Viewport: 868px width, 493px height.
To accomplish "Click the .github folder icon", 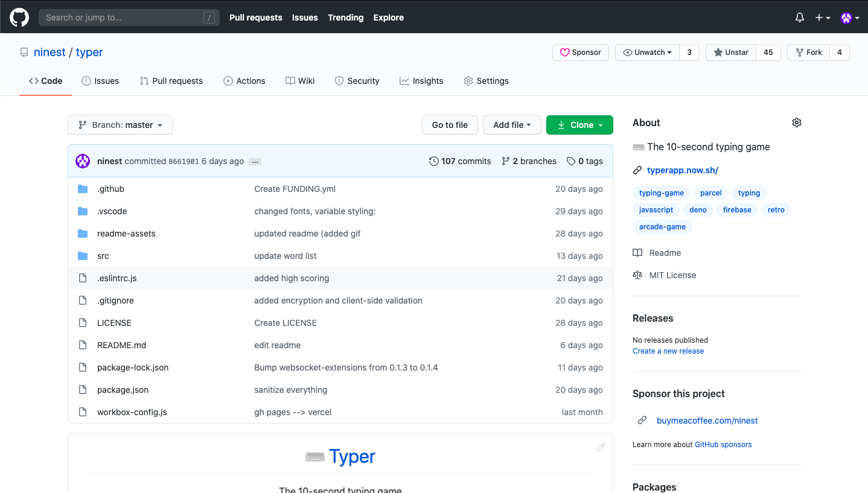I will [83, 189].
